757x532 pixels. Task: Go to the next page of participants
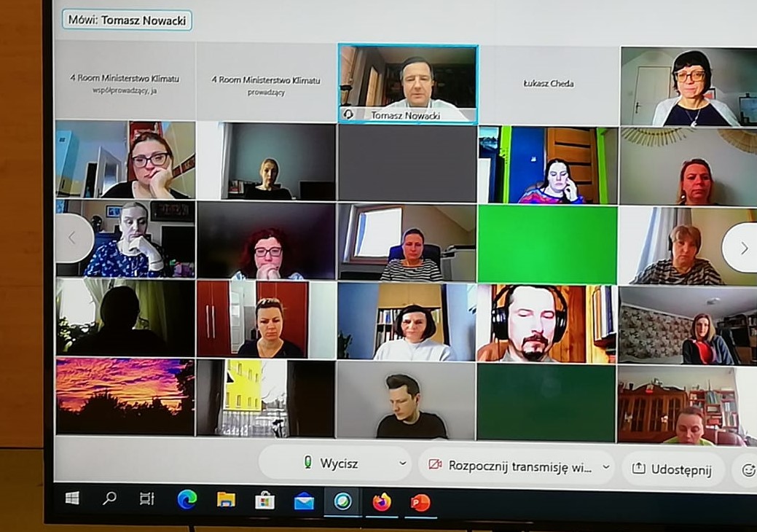[742, 248]
